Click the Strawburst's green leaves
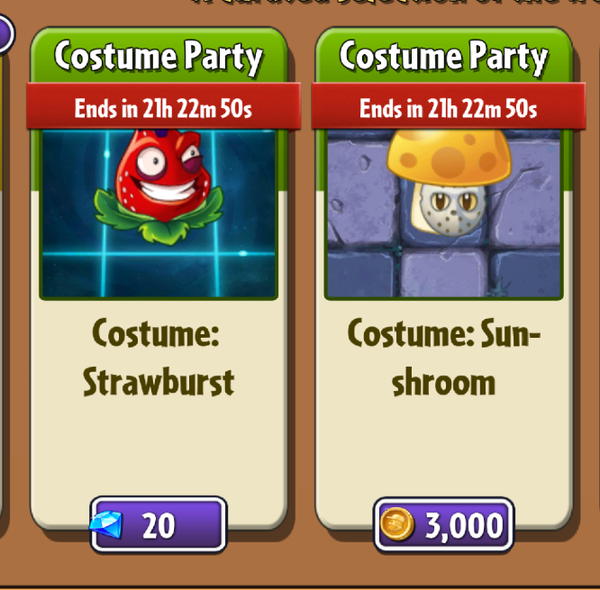Viewport: 600px width, 590px height. click(159, 218)
